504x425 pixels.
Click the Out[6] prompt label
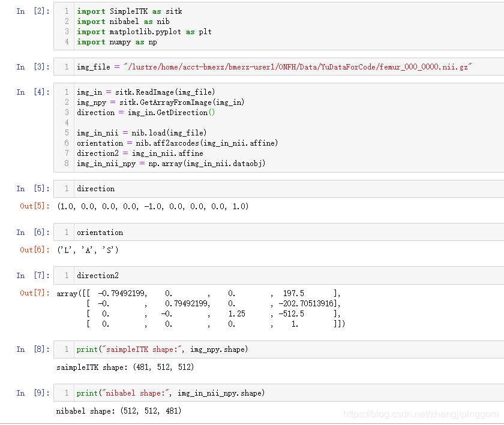(x=35, y=250)
